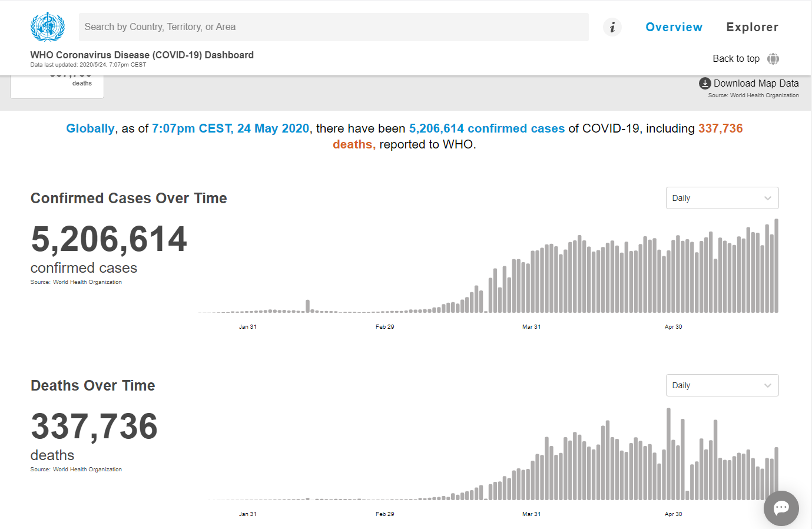The image size is (812, 529).
Task: Click the globe icon beside Back to top
Action: click(x=773, y=59)
